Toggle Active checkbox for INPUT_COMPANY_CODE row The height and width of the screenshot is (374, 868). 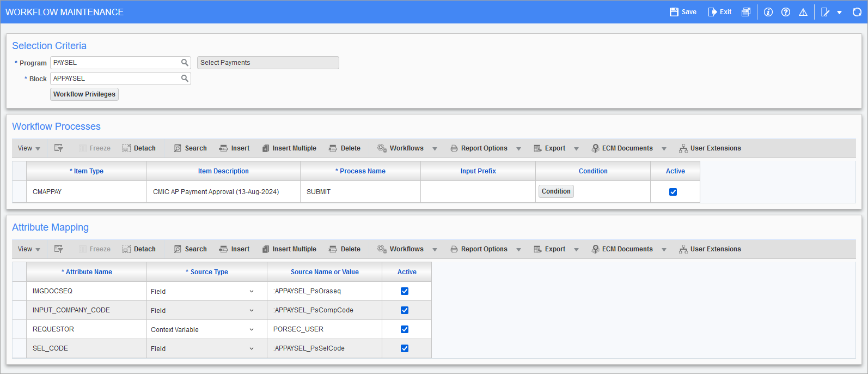click(x=405, y=310)
